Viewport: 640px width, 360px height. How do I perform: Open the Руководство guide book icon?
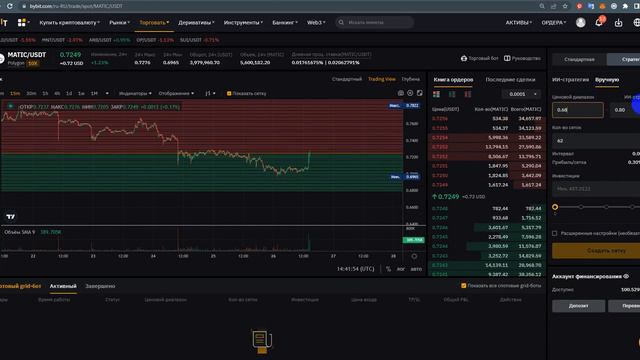pos(507,58)
